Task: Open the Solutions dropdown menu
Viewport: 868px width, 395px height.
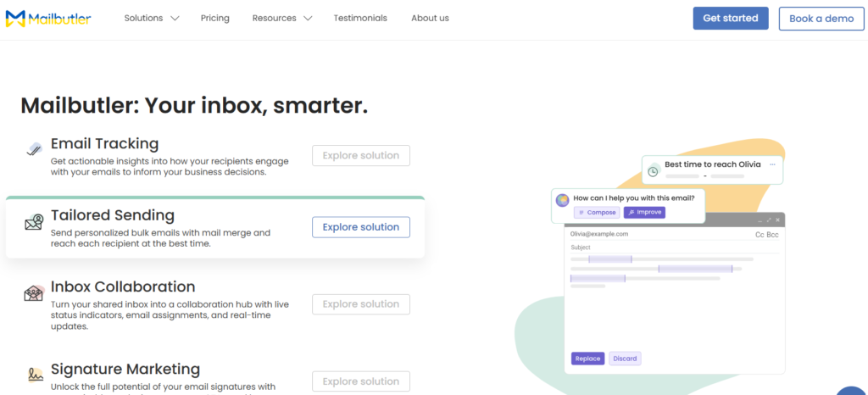Action: point(152,19)
